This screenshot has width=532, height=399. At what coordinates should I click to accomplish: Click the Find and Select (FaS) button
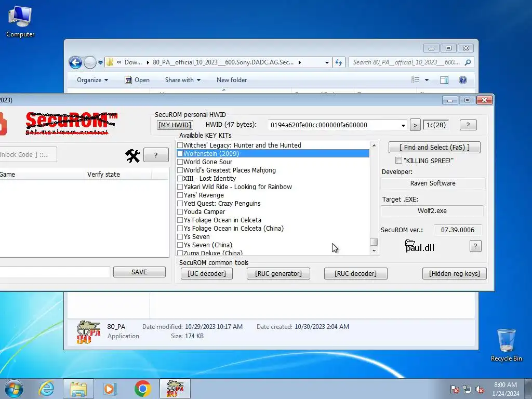434,147
